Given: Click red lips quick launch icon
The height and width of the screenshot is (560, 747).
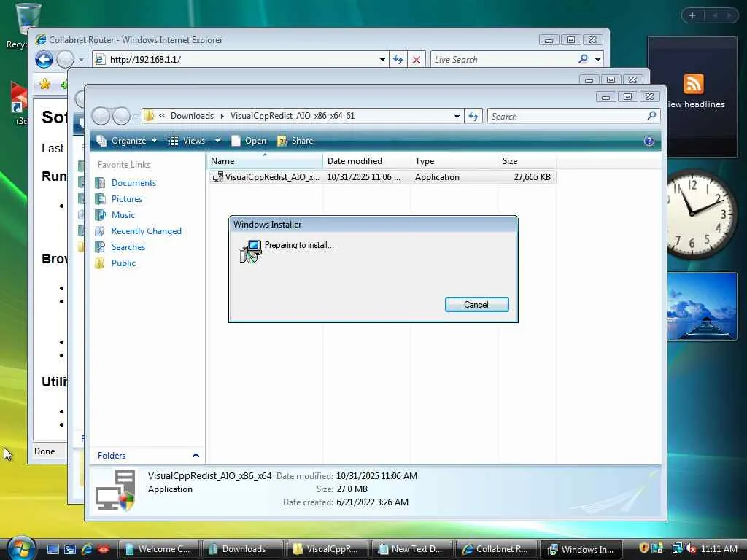Looking at the screenshot, I should tap(104, 549).
